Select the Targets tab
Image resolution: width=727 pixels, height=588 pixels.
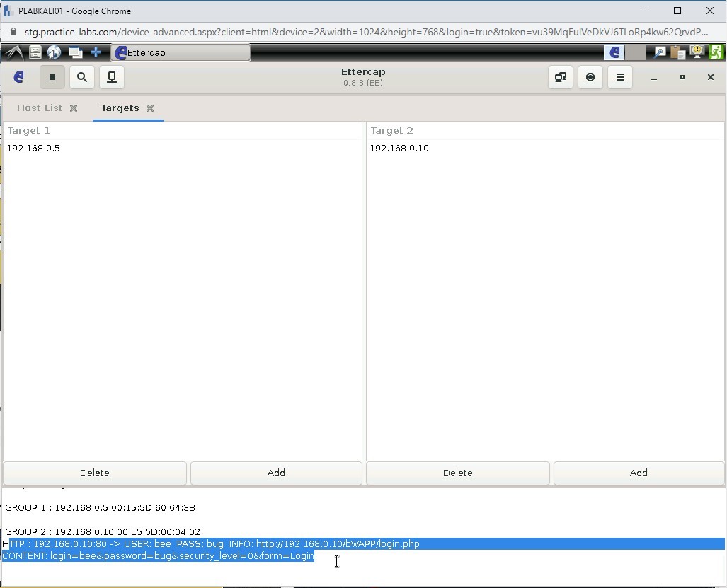click(x=118, y=108)
